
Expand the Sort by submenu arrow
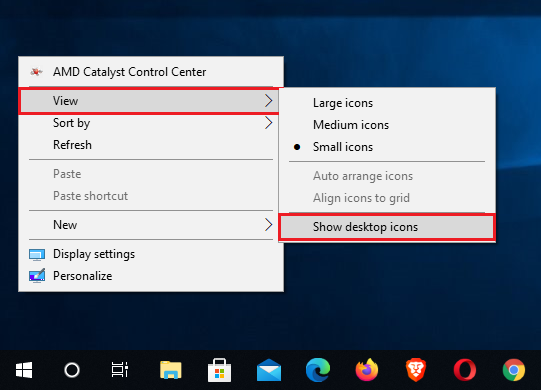pos(268,123)
